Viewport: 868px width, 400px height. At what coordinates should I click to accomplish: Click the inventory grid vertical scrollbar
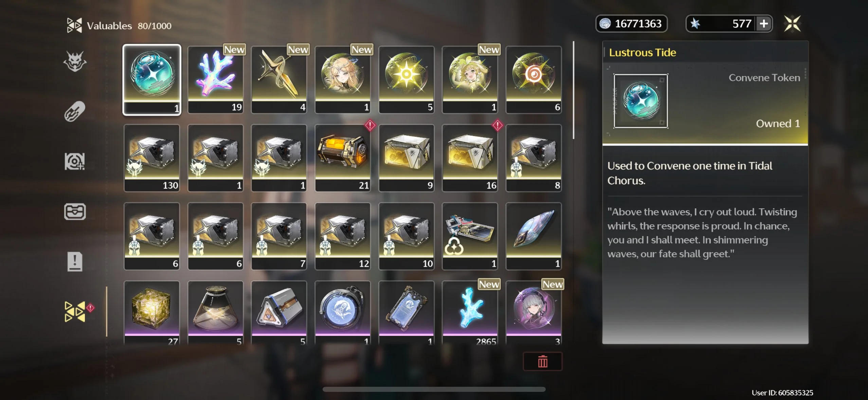coord(573,90)
